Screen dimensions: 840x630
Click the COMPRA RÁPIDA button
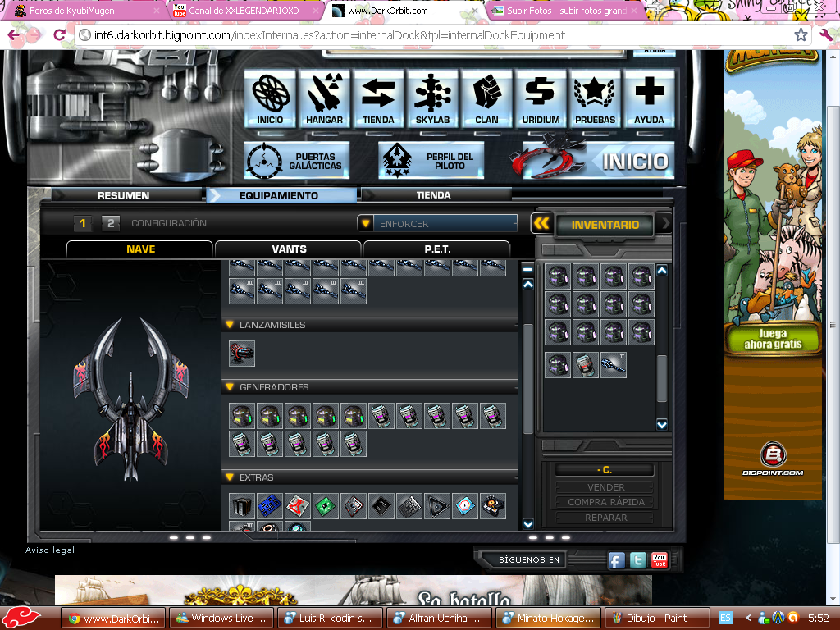(x=605, y=503)
